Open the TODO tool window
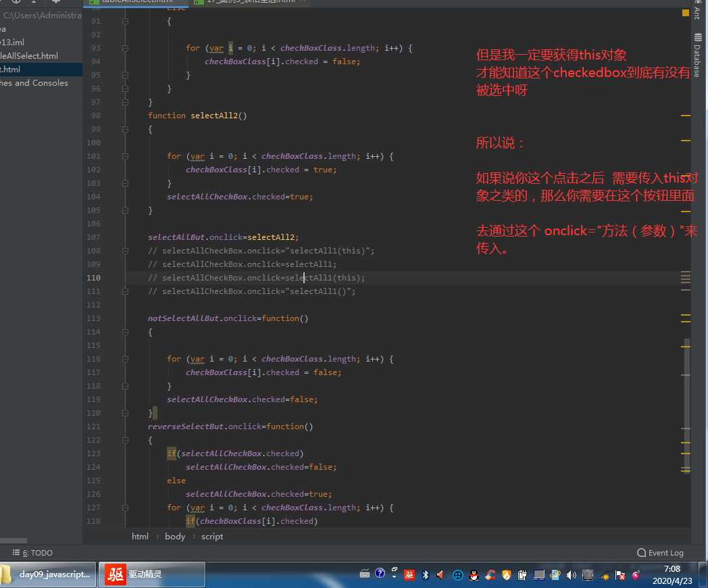This screenshot has height=588, width=708. (32, 553)
